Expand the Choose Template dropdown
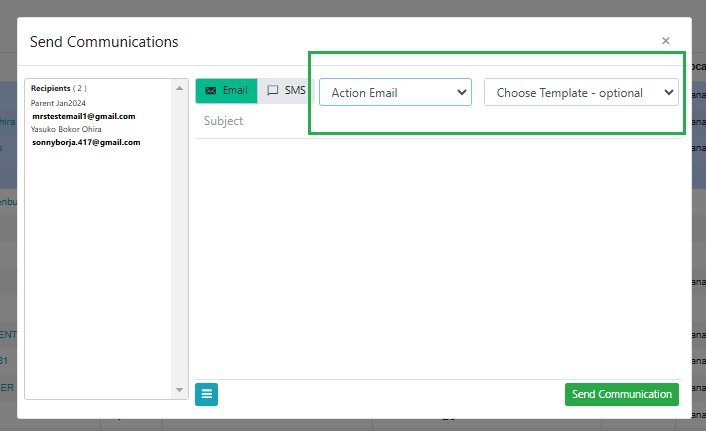Screen dimensions: 706x431 581,92
